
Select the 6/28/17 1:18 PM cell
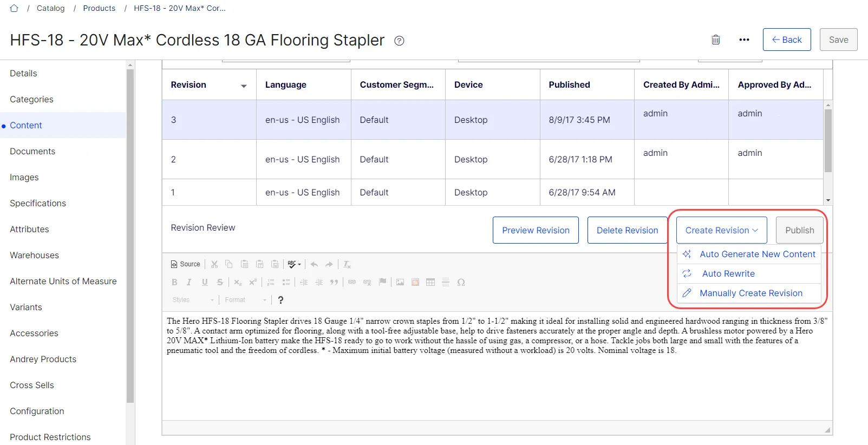pyautogui.click(x=587, y=159)
